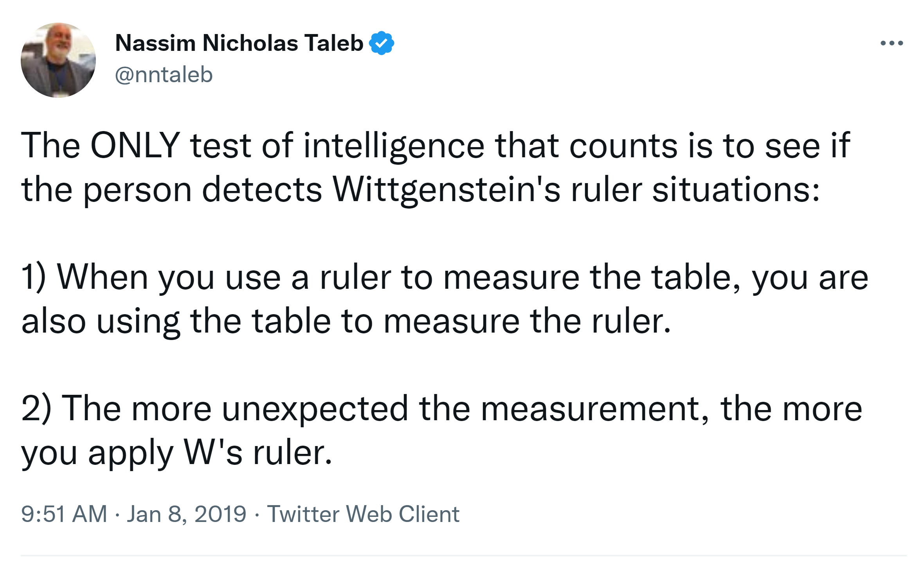This screenshot has width=924, height=574.
Task: Click the Jan 8, 2019 date
Action: pos(186,514)
